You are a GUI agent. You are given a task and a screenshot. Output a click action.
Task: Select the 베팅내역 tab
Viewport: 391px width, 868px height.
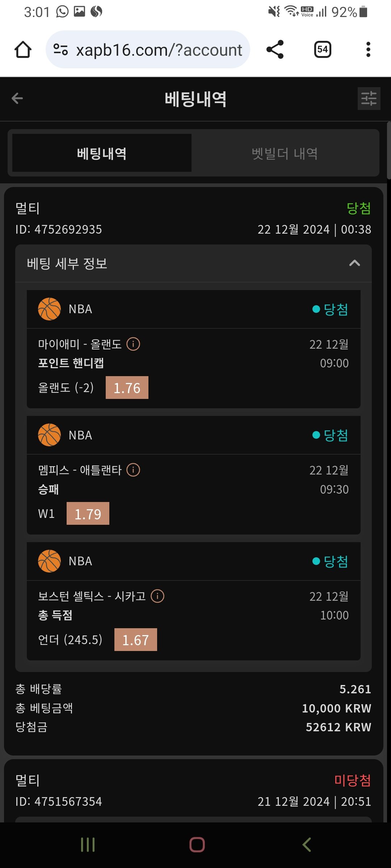102,153
